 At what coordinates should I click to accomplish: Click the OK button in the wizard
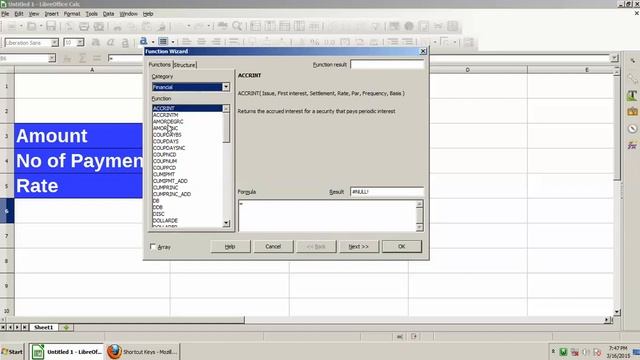(402, 247)
